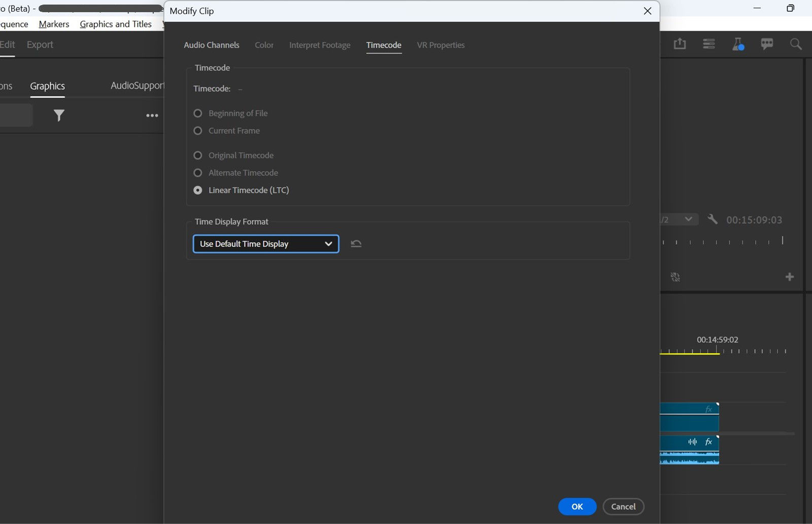Click the progress dashboard list icon

tap(708, 44)
